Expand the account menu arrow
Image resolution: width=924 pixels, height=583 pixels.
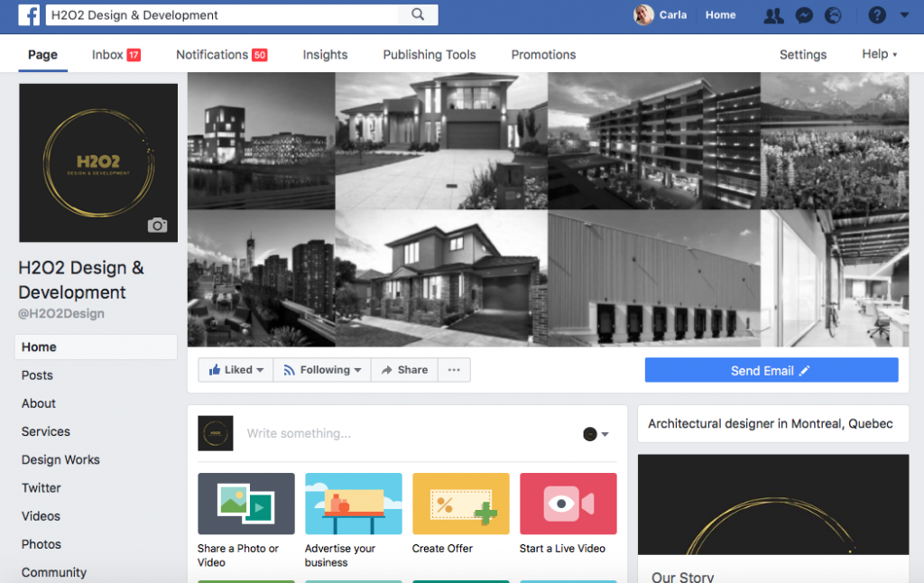[904, 15]
